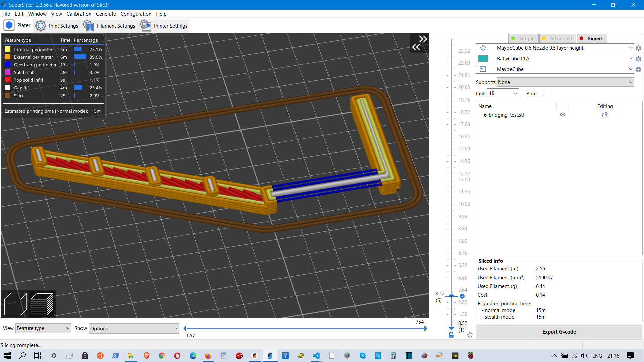Open Show Options dropdown
Screen dimensions: 644x362
click(134, 328)
